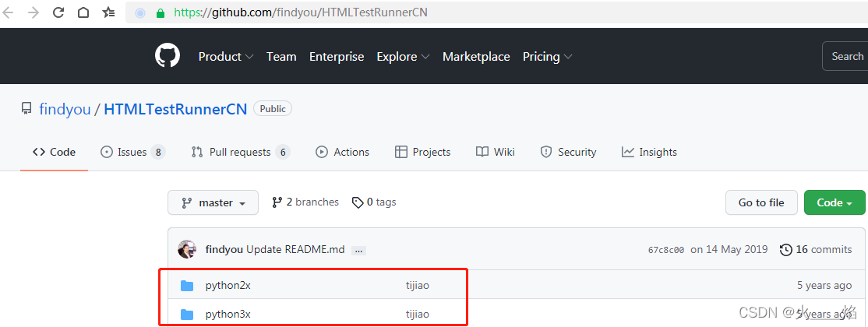Click the GitHub search field
The height and width of the screenshot is (327, 868).
846,56
